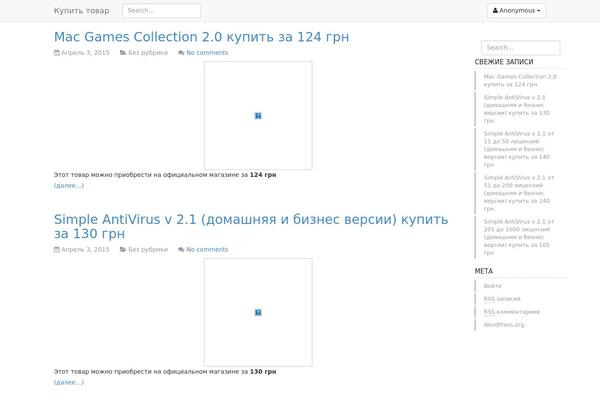
Task: Click date Апрель 3, 2015 of Mac Games post
Action: 85,52
